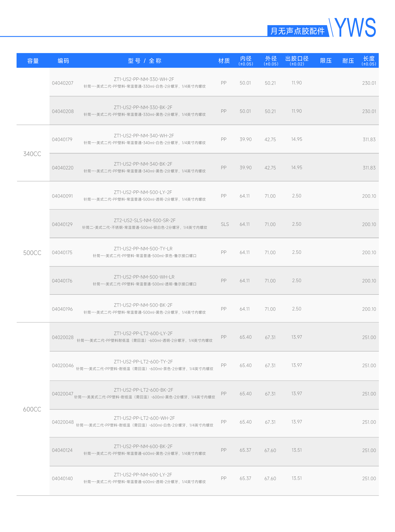Image resolution: width=395 pixels, height=532 pixels.
Task: Click the 型号 / 全称 column header
Action: click(x=145, y=61)
